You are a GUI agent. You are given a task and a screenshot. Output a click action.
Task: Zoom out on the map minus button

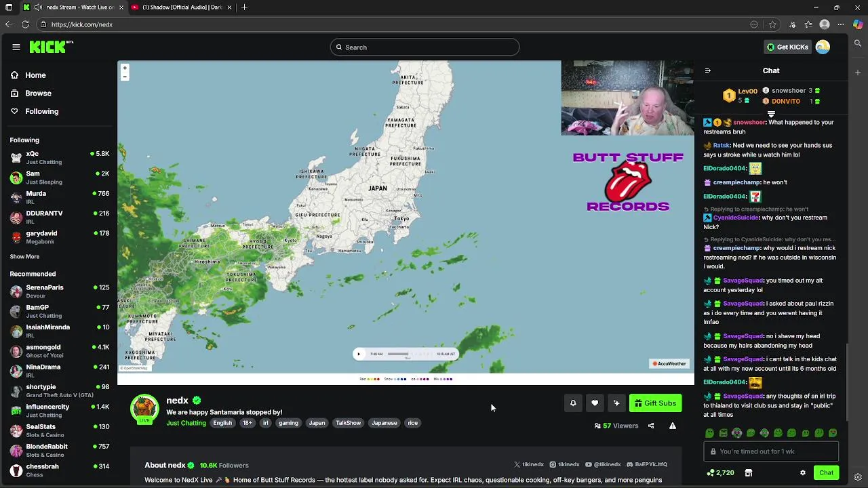click(125, 77)
